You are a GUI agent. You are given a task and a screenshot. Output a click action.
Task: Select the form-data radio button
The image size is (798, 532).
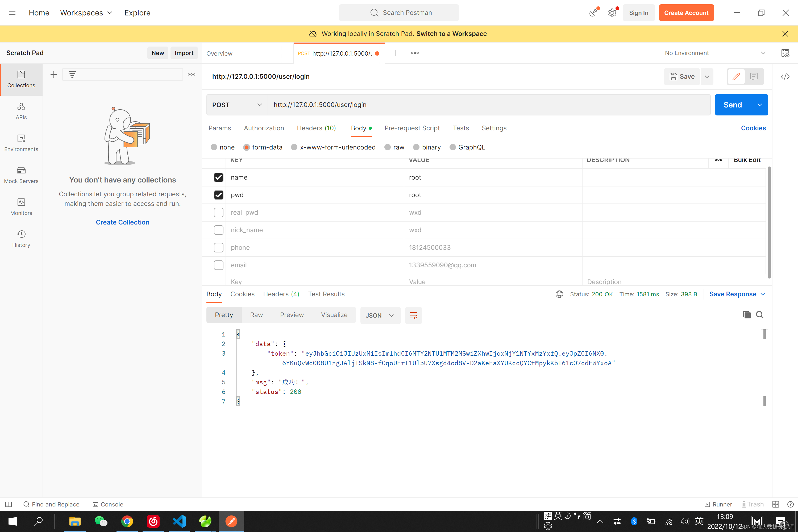246,147
